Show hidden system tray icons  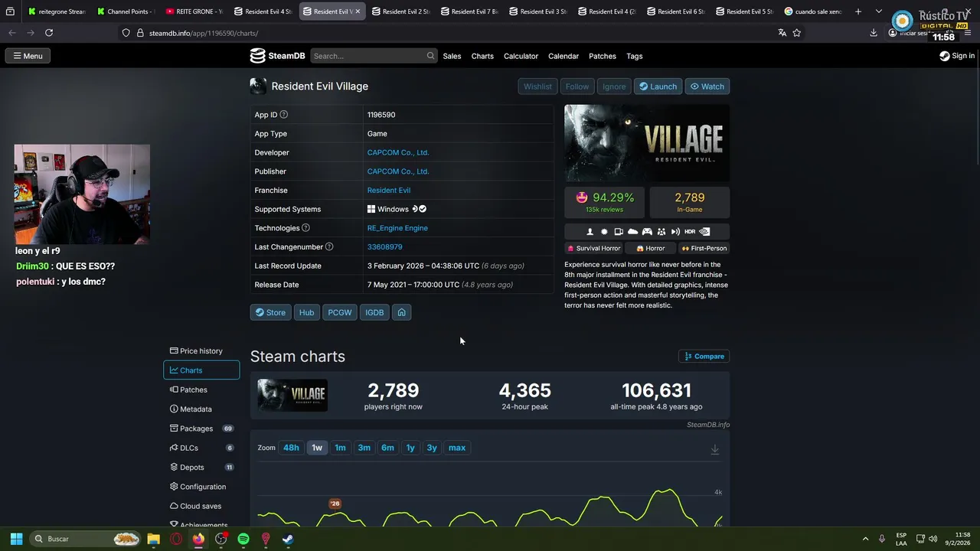tap(865, 539)
